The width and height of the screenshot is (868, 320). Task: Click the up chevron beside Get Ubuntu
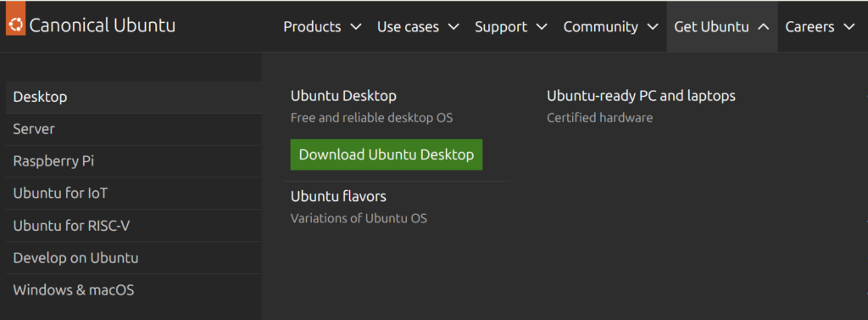[763, 26]
